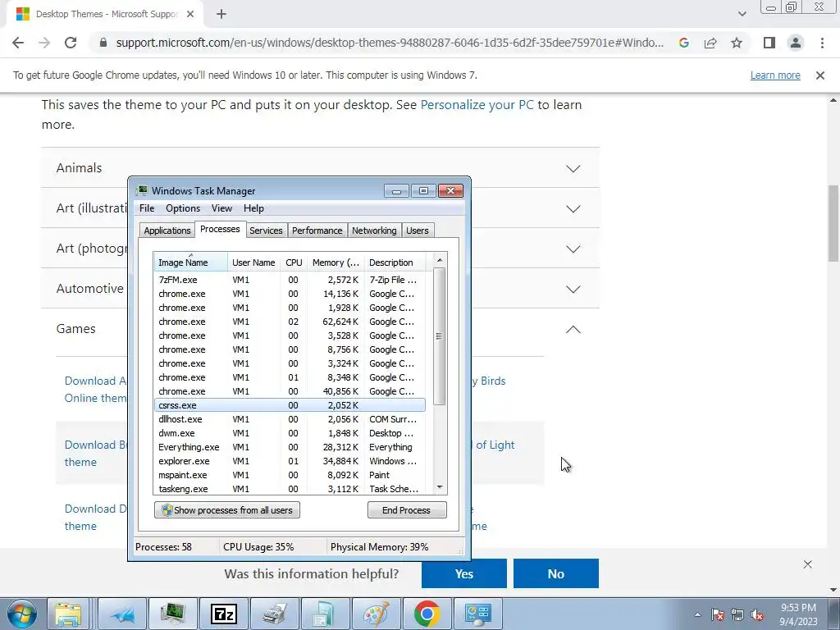Expand the Art (photographic) section chevron
The width and height of the screenshot is (840, 630).
coord(573,249)
